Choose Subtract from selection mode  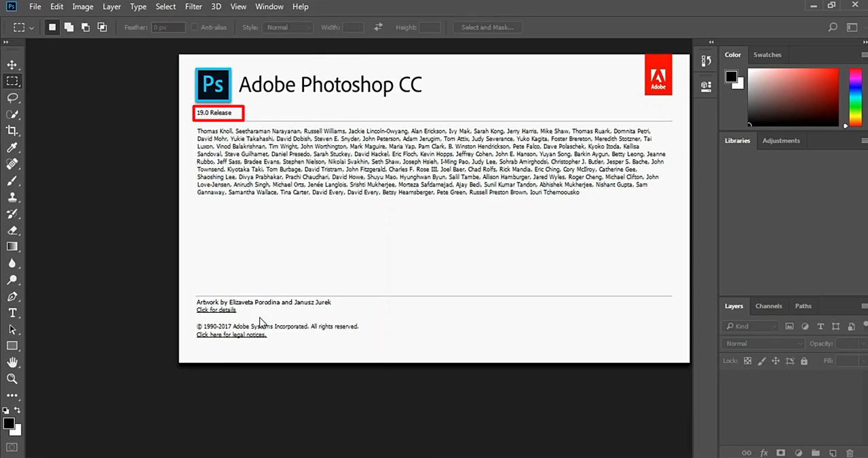coord(86,27)
